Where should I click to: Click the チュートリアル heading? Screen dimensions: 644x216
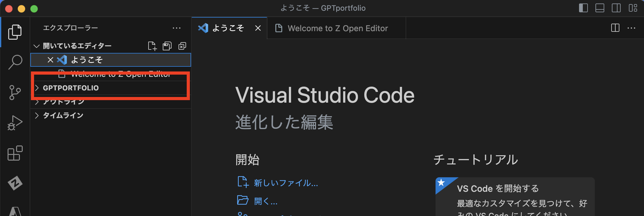(476, 160)
